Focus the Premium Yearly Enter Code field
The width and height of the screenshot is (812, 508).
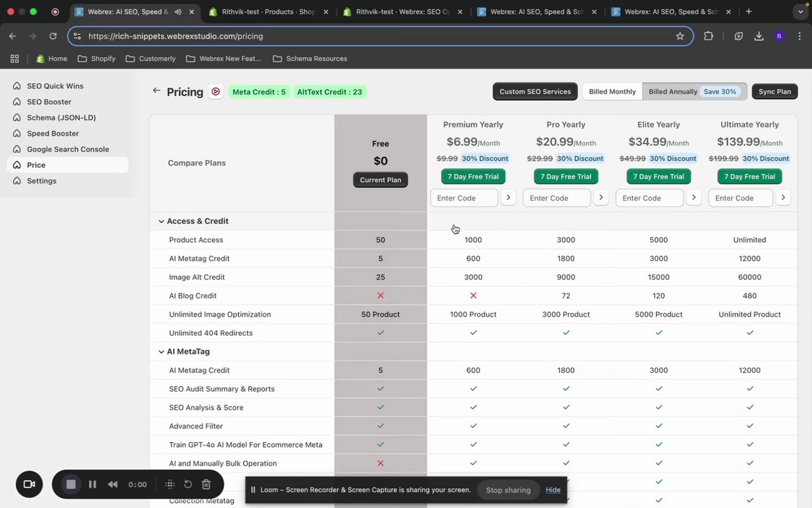click(x=464, y=197)
